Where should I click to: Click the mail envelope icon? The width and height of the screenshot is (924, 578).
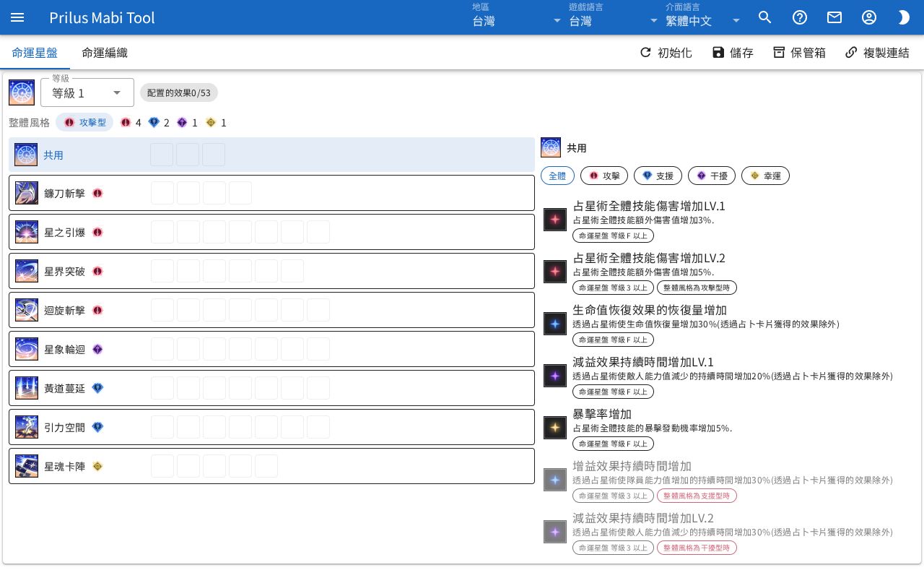(834, 17)
